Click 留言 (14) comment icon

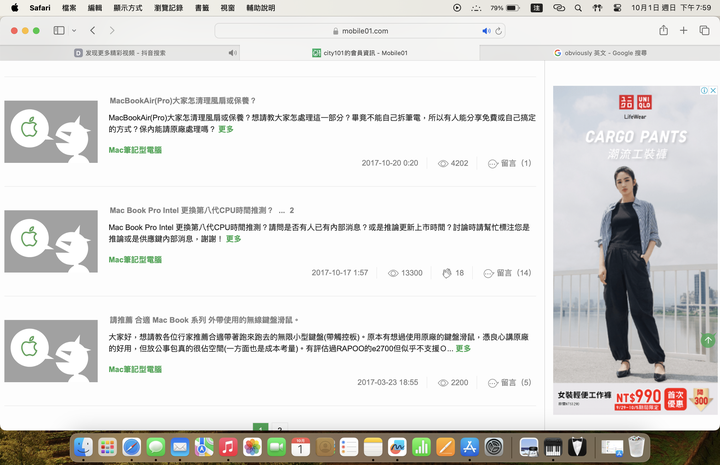pyautogui.click(x=489, y=274)
